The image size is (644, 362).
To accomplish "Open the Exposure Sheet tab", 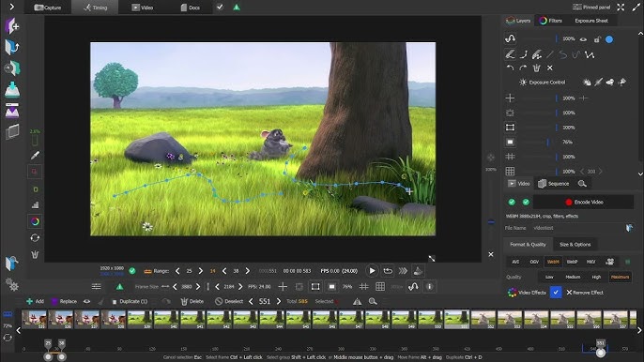I will 591,21.
